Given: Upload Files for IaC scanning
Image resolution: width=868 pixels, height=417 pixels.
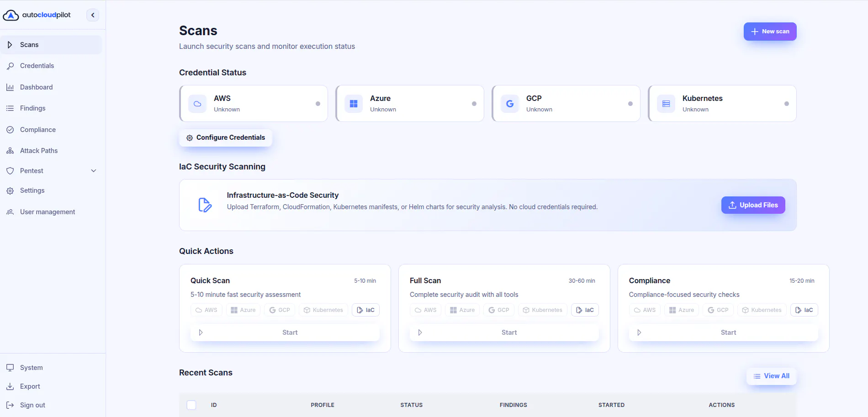Looking at the screenshot, I should [x=753, y=205].
